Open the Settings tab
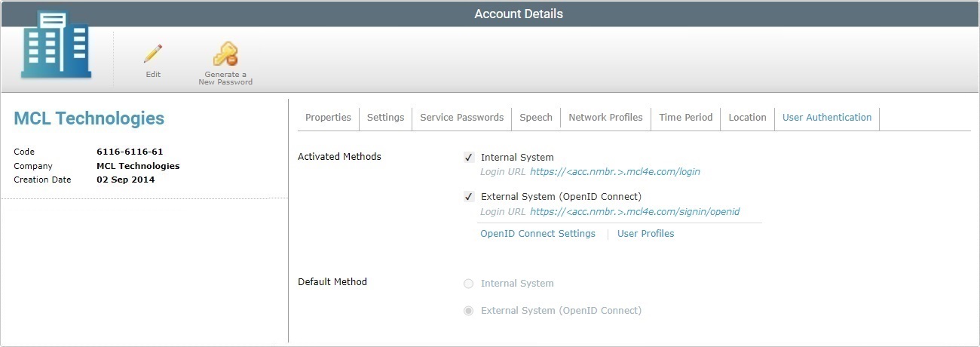 coord(385,118)
